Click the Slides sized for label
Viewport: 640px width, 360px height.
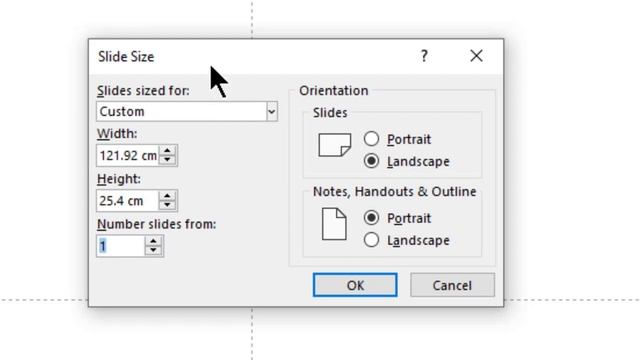pos(143,91)
